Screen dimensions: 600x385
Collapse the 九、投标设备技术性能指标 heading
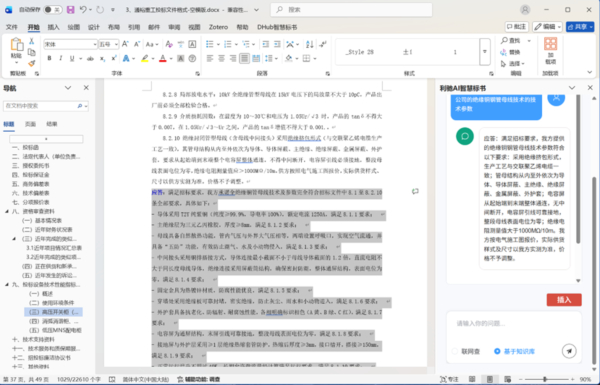click(7, 284)
